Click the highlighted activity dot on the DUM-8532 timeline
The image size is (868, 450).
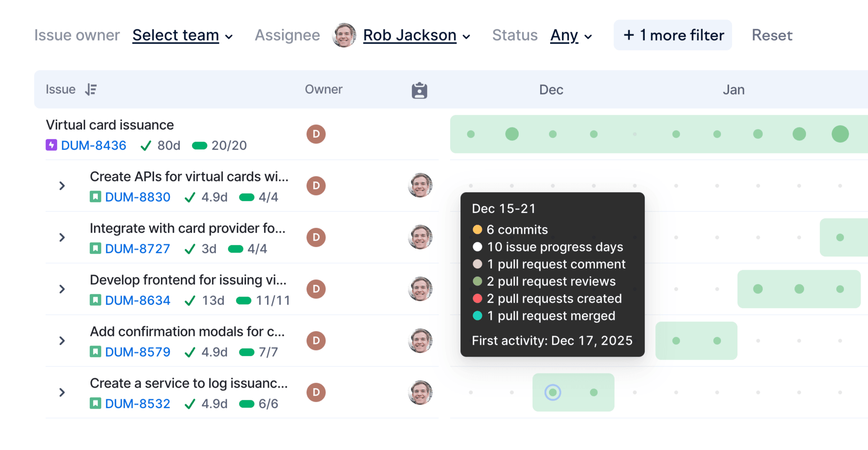(x=553, y=392)
